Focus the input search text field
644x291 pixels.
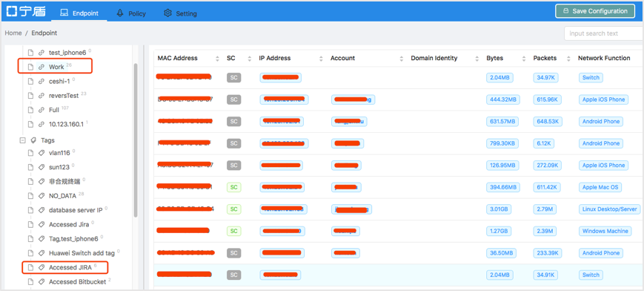[x=604, y=33]
